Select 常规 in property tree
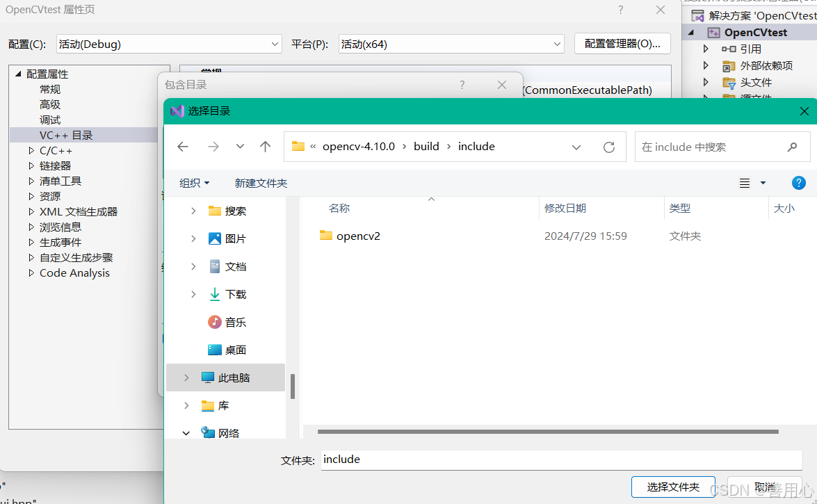Image resolution: width=817 pixels, height=504 pixels. (50, 90)
